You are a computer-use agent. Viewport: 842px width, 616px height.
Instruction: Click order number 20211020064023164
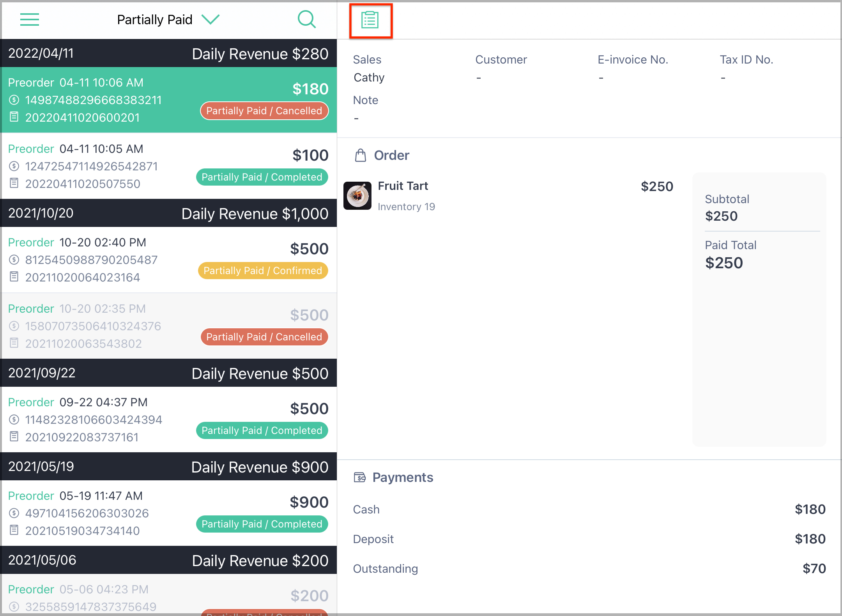82,278
